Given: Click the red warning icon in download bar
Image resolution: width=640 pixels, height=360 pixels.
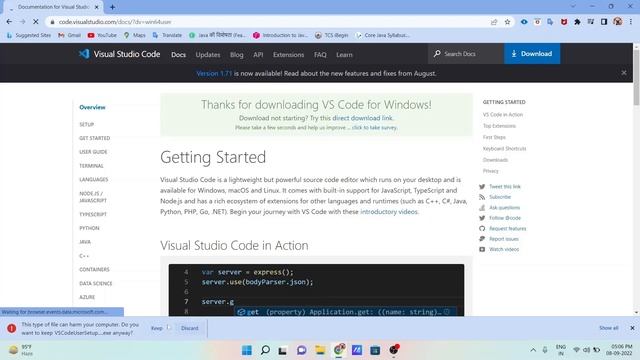Looking at the screenshot, I should click(x=11, y=328).
